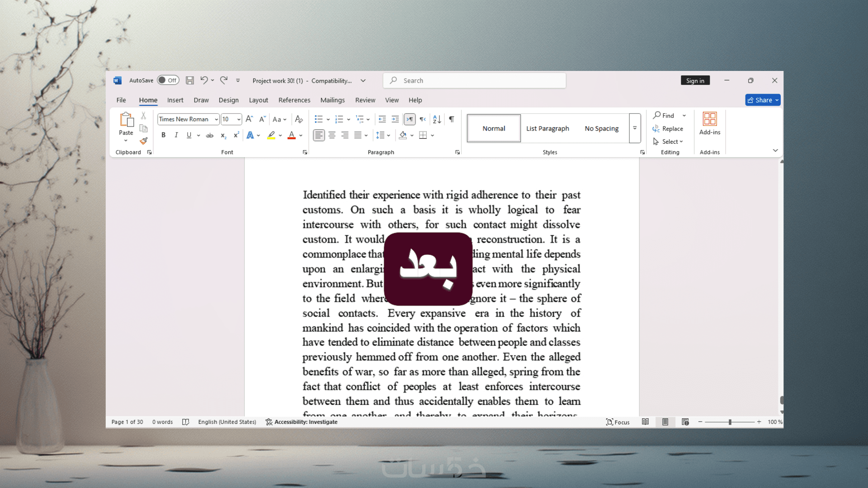Open the References tab

[x=294, y=100]
